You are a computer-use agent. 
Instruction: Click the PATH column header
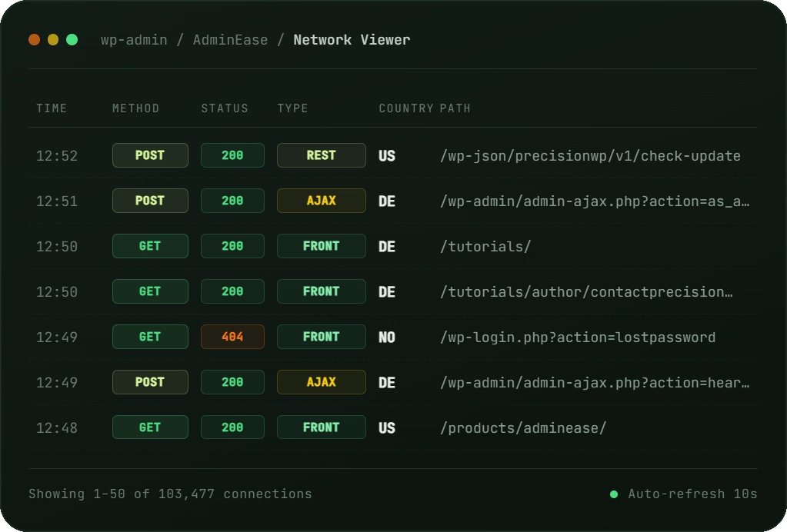point(455,108)
